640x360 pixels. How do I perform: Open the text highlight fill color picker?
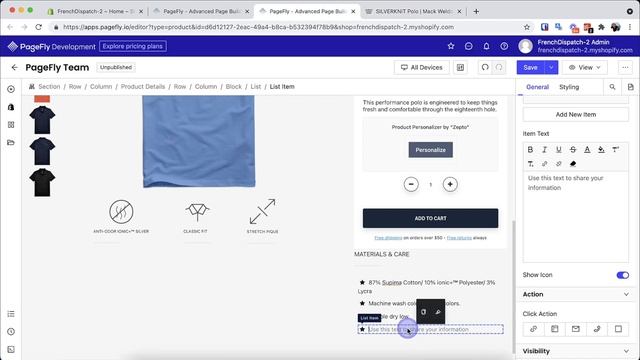point(601,150)
